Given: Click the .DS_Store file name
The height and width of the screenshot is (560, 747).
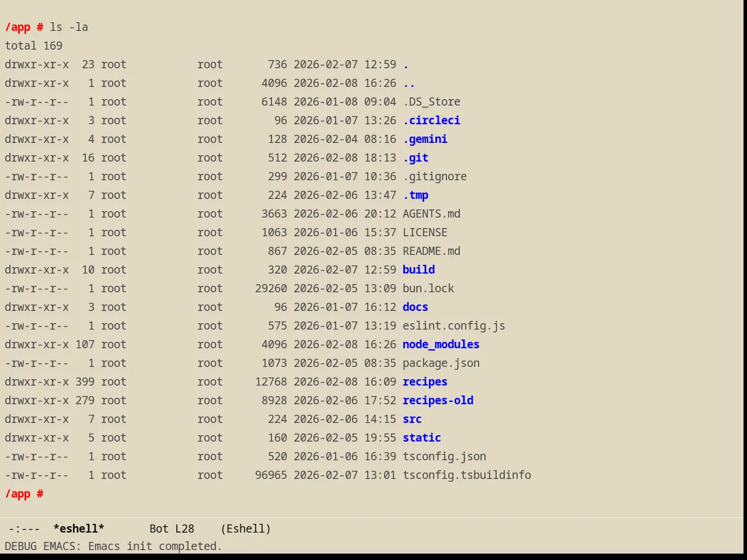Looking at the screenshot, I should click(431, 101).
